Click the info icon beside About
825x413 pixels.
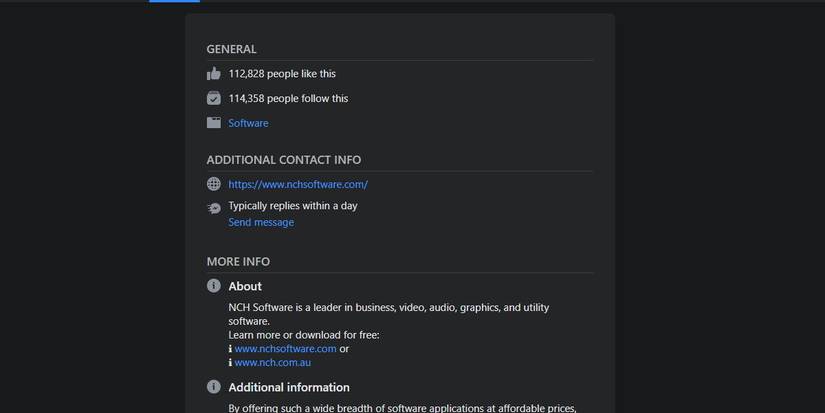point(213,286)
